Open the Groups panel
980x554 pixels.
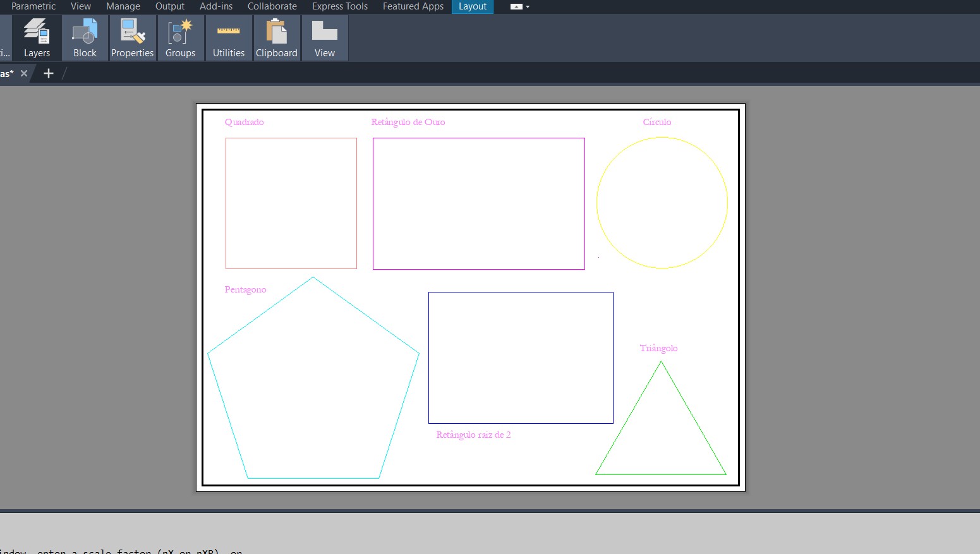(180, 39)
